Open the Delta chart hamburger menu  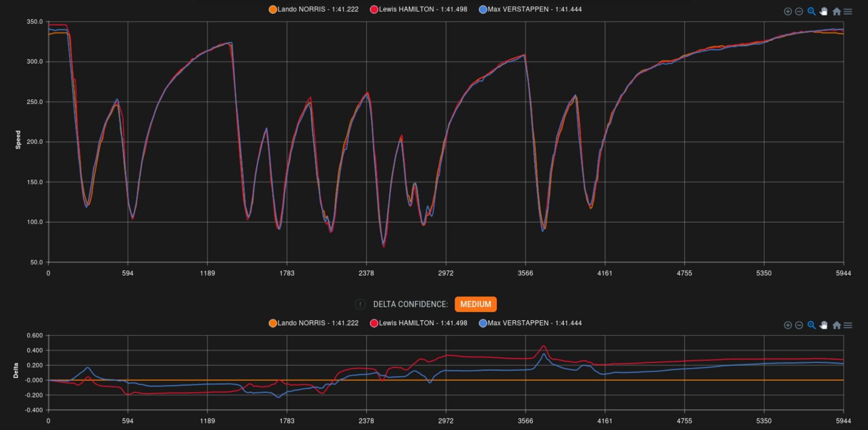coord(848,325)
